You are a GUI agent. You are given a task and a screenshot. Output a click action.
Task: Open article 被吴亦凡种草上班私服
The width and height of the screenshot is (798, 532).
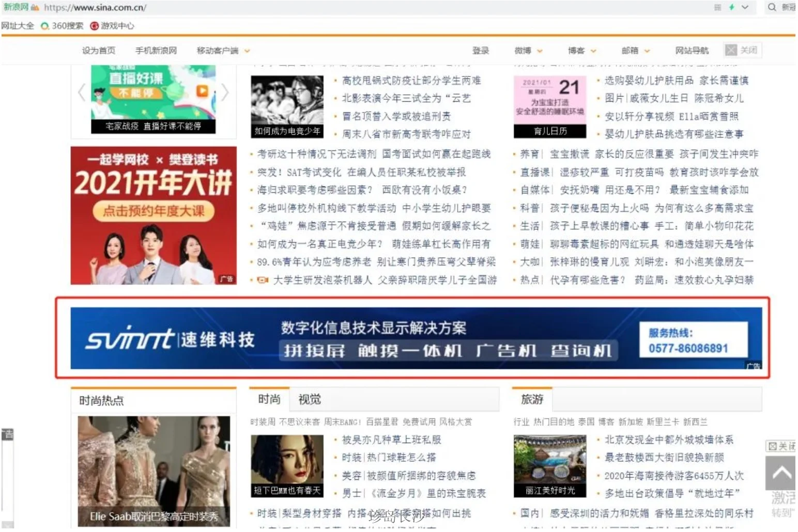392,440
